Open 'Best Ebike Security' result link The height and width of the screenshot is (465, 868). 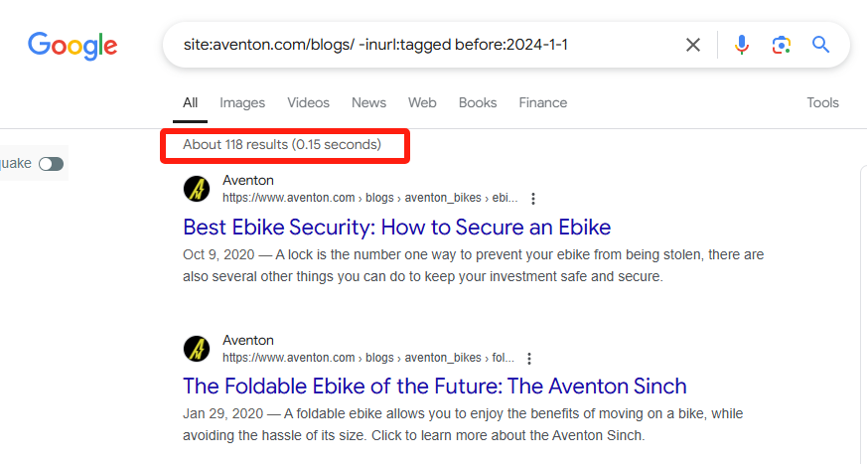[397, 228]
